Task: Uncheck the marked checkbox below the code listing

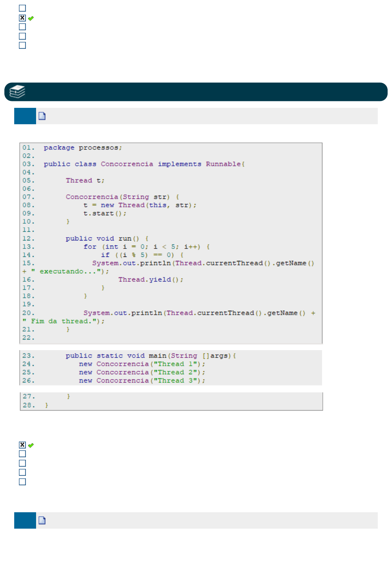Action: [23, 445]
